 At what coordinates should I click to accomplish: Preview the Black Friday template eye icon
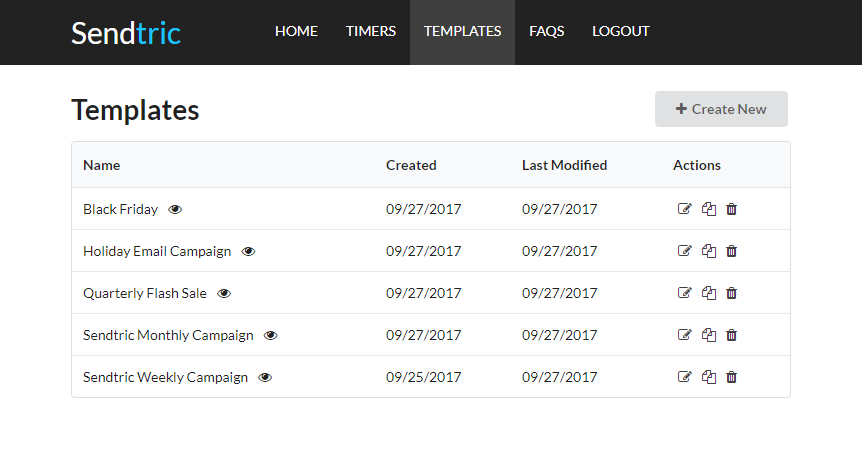click(x=175, y=210)
